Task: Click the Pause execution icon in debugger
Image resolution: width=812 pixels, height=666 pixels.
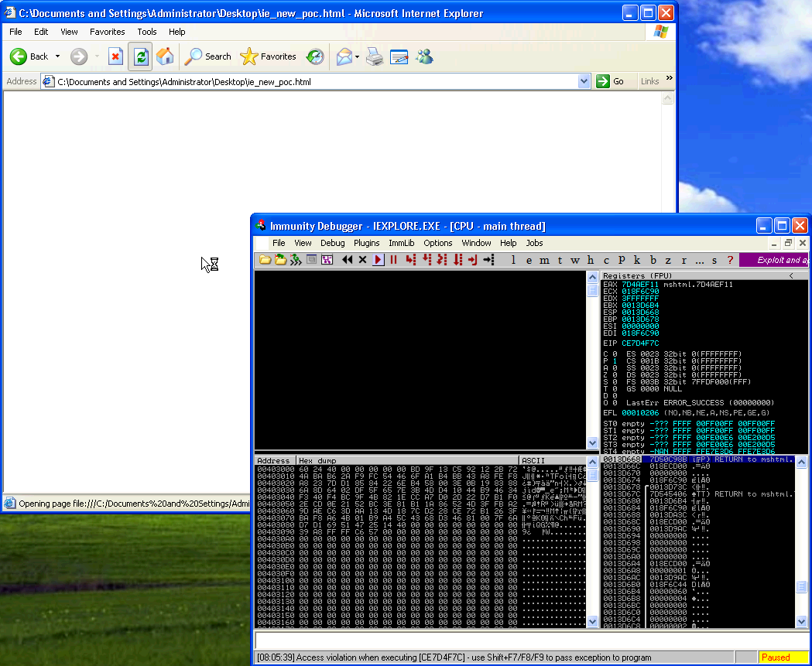Action: (x=393, y=260)
